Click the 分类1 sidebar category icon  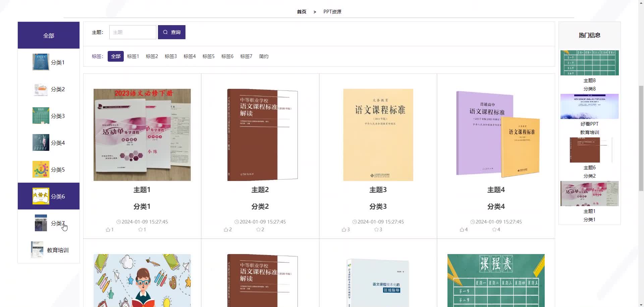click(x=41, y=62)
